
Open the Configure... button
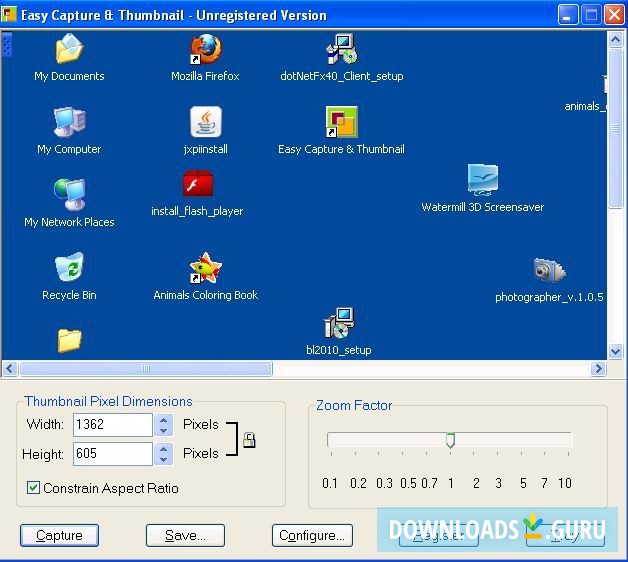coord(312,535)
